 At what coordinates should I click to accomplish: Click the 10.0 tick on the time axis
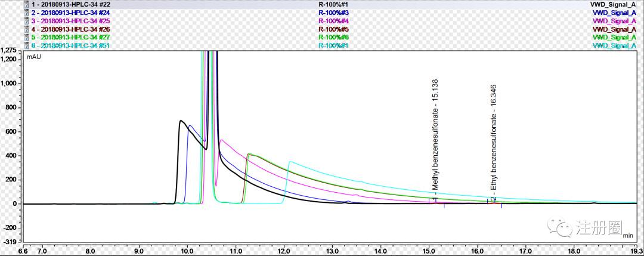(x=187, y=251)
